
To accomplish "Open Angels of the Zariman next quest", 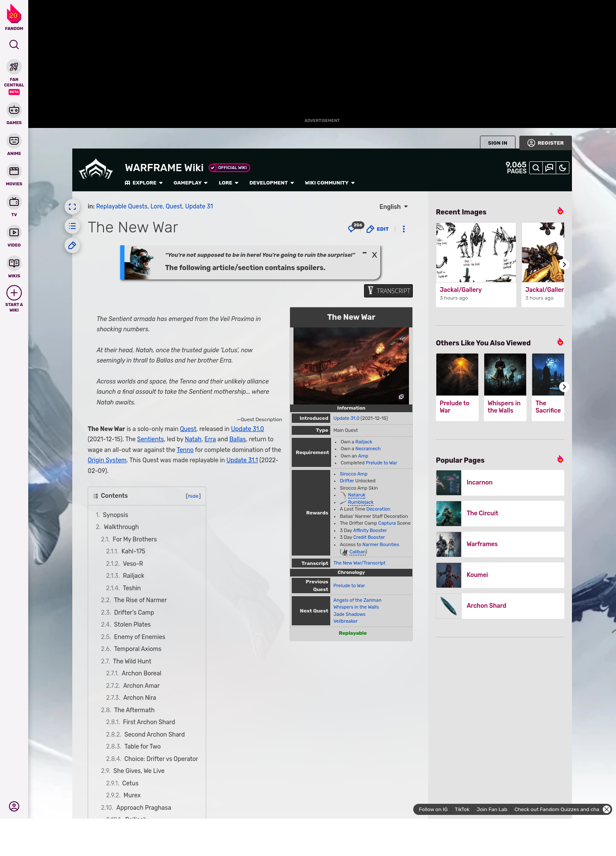I will pyautogui.click(x=358, y=600).
